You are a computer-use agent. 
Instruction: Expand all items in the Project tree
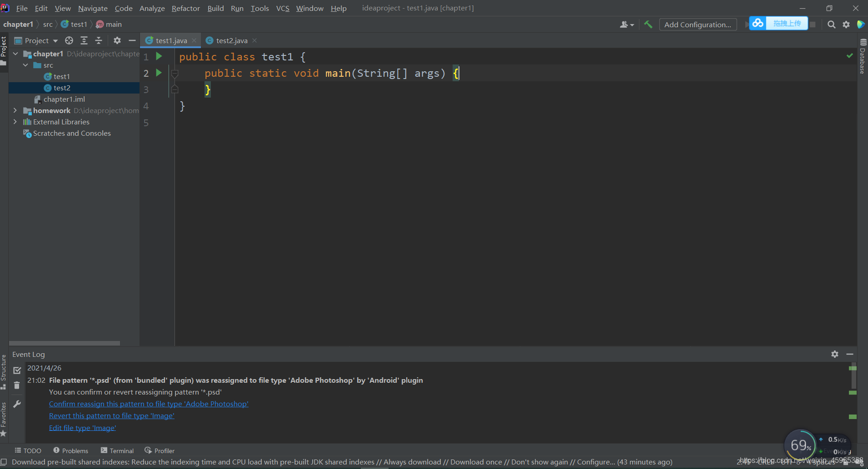84,40
